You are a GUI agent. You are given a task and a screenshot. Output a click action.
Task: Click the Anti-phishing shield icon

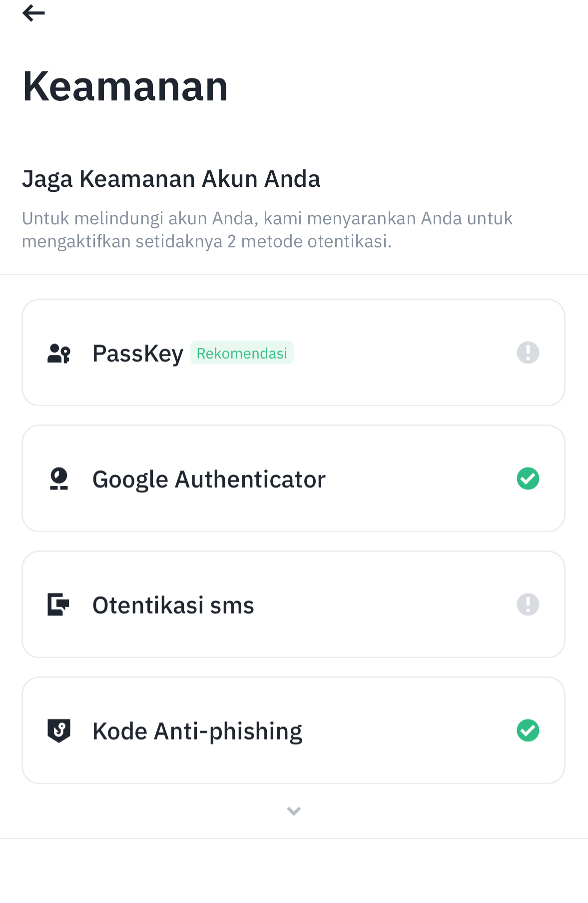pyautogui.click(x=59, y=731)
